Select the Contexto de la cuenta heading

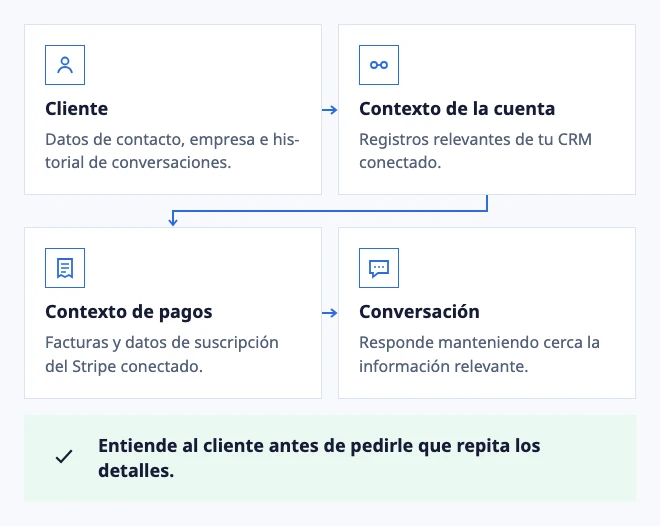(457, 109)
